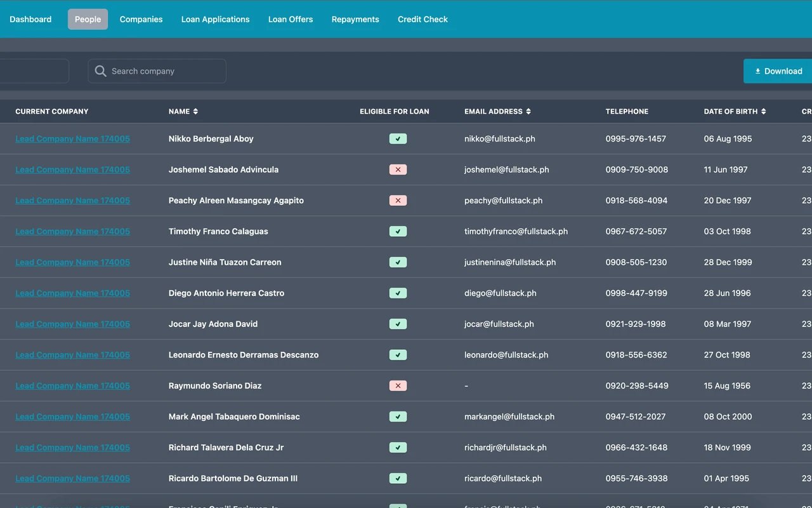Click eligible checkmark for Timothy Franco Calaguas
812x508 pixels.
tap(398, 232)
